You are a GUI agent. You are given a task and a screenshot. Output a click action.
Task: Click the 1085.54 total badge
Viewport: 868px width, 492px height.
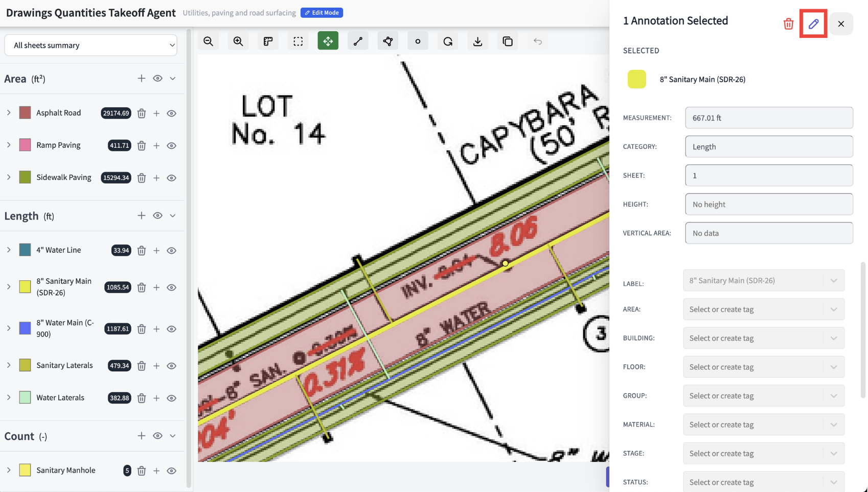coord(118,287)
